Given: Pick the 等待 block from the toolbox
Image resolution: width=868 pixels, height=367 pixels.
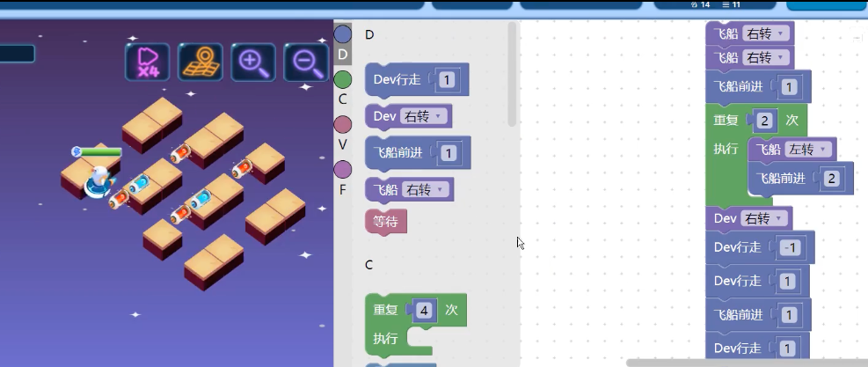Looking at the screenshot, I should point(385,223).
